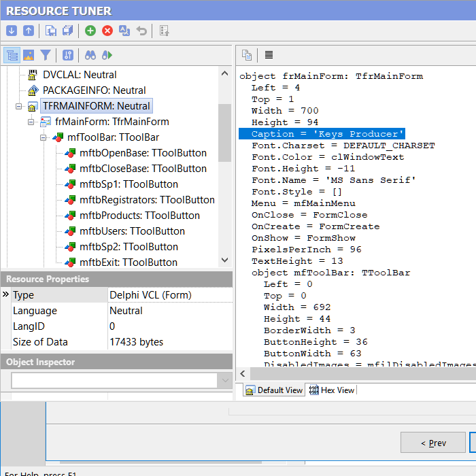Select mftbUsers: TToolButton item
This screenshot has height=476, width=476.
click(x=132, y=231)
